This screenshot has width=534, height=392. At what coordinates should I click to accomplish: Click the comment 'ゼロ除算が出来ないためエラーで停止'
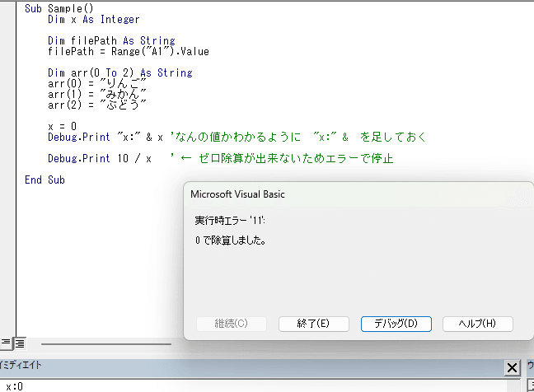pyautogui.click(x=296, y=159)
